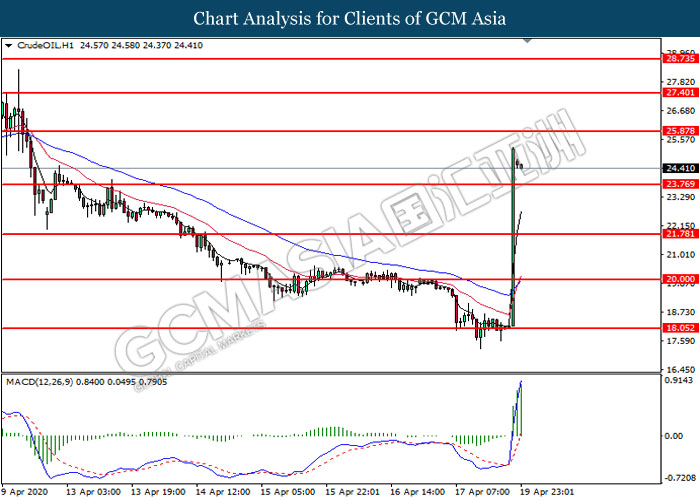Click the 25.570 price axis value
Viewport: 700px width, 500px height.
[x=680, y=139]
